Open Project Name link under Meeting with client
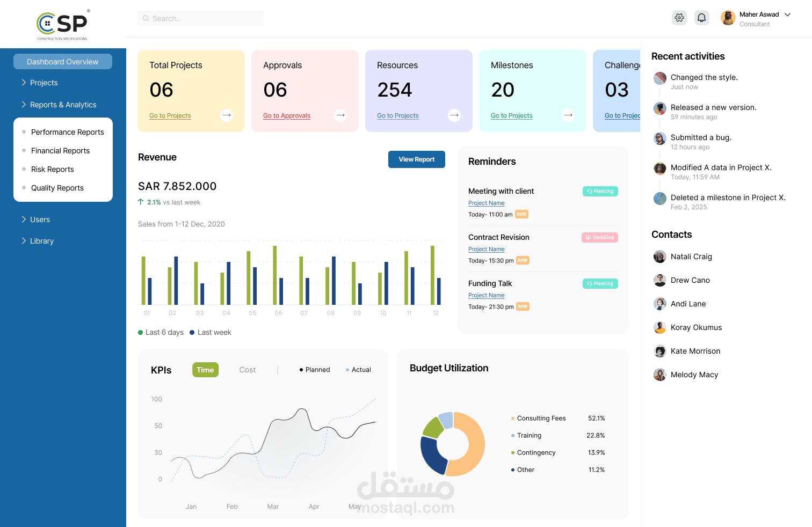The image size is (812, 527). coord(487,203)
